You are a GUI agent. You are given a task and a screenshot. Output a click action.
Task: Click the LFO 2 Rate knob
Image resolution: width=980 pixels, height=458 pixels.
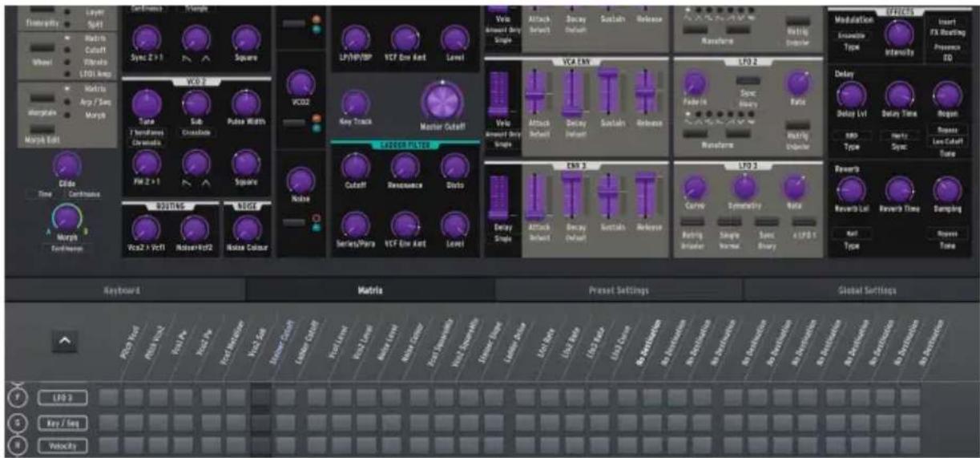(x=797, y=83)
